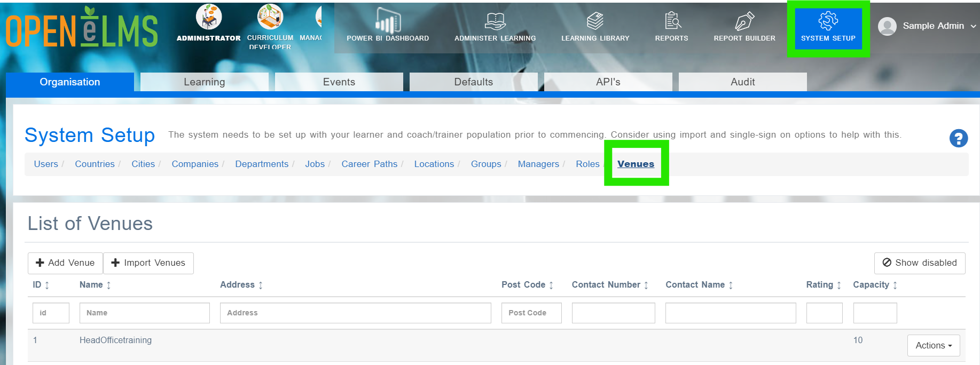Select the Organisation tab
980x365 pixels.
pyautogui.click(x=70, y=82)
